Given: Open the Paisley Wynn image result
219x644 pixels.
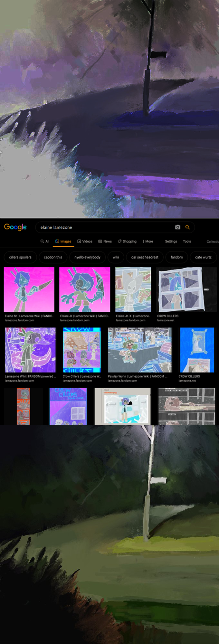Looking at the screenshot, I should (140, 350).
